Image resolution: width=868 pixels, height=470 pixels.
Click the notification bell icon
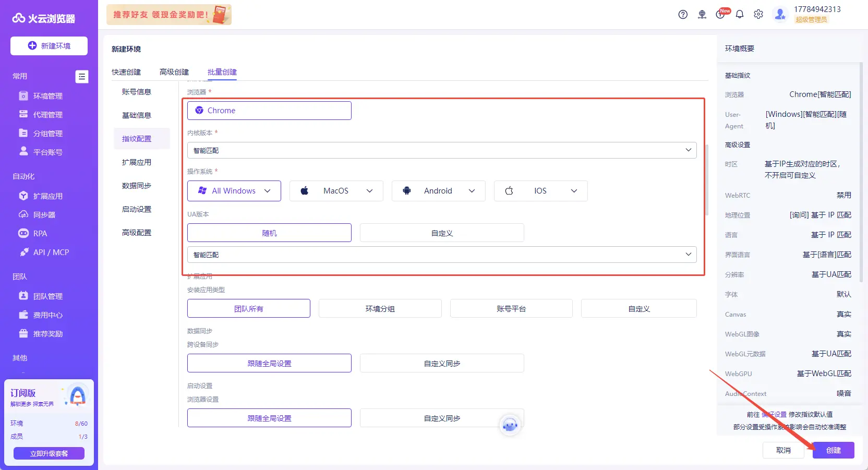[x=740, y=15]
